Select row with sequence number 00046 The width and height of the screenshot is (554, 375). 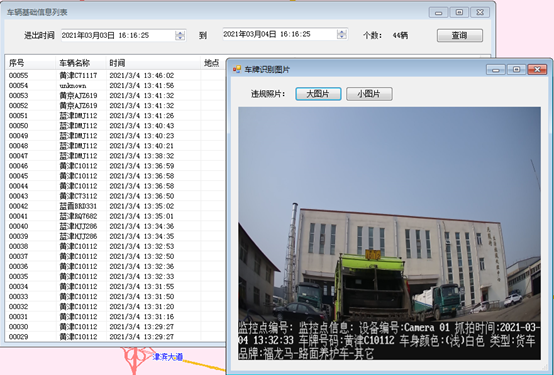(116, 166)
